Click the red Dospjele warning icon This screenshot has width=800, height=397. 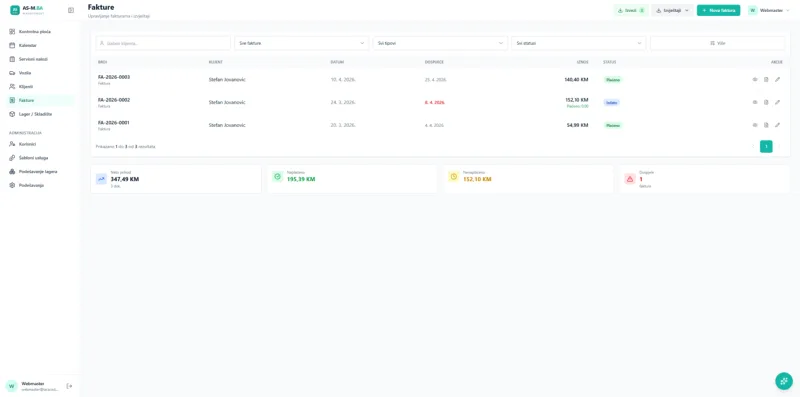[x=630, y=179]
